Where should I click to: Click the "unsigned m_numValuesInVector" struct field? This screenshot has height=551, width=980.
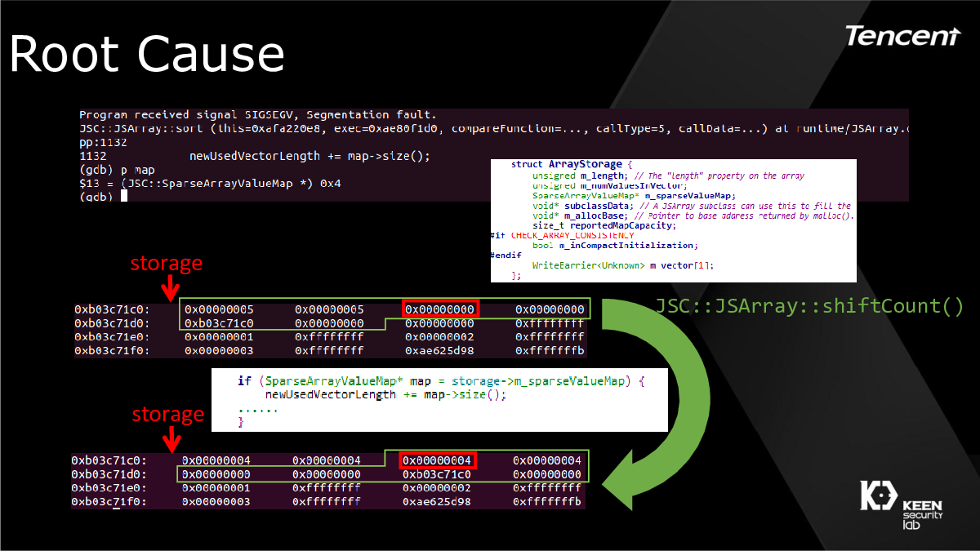tap(612, 185)
